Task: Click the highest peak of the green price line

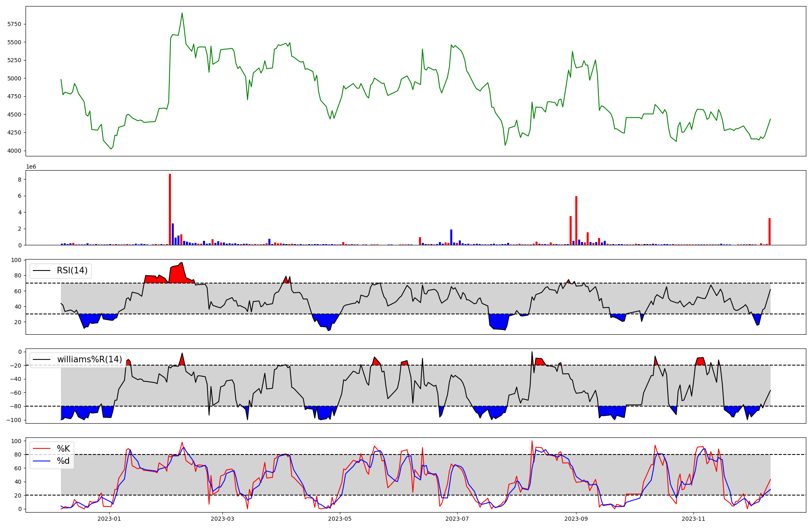Action: point(182,13)
